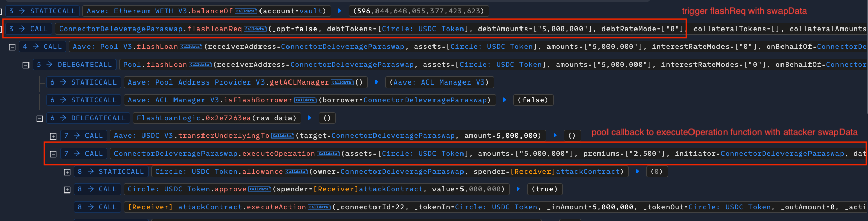The width and height of the screenshot is (868, 221).
Task: Click receiverAddress ConnectorDeleverageParaswap in Pool.flashLoan row
Action: (x=352, y=65)
